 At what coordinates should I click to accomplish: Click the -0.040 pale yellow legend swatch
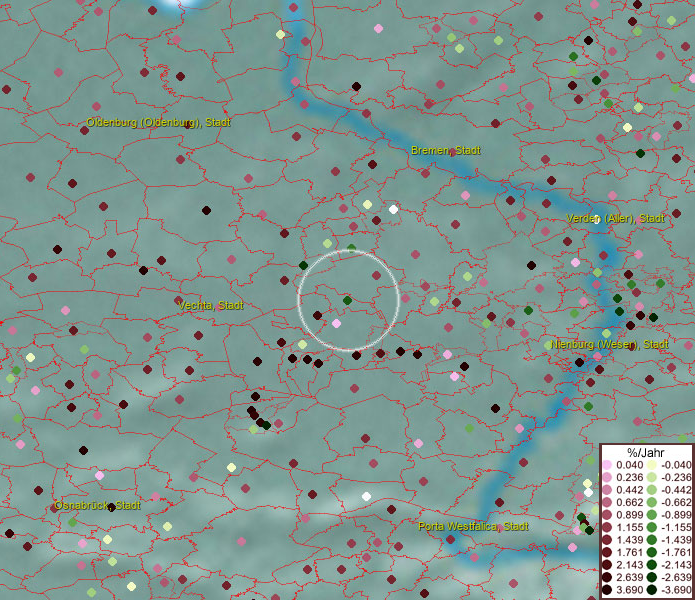point(652,465)
